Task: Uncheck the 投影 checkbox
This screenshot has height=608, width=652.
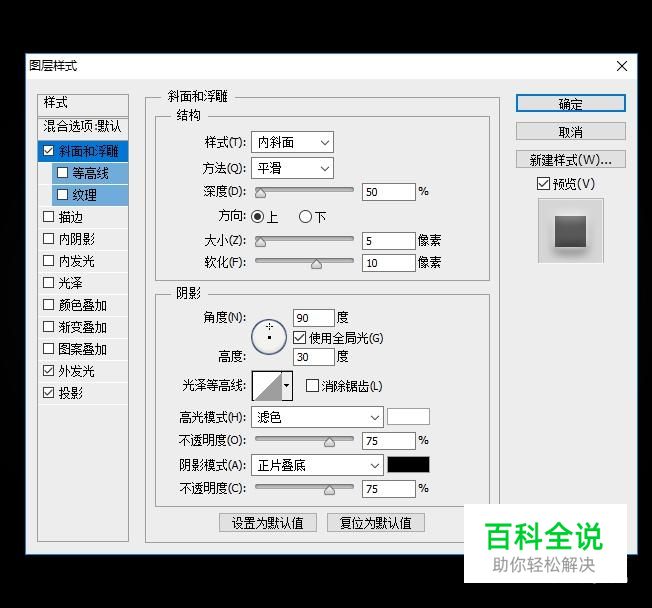Action: click(x=48, y=393)
